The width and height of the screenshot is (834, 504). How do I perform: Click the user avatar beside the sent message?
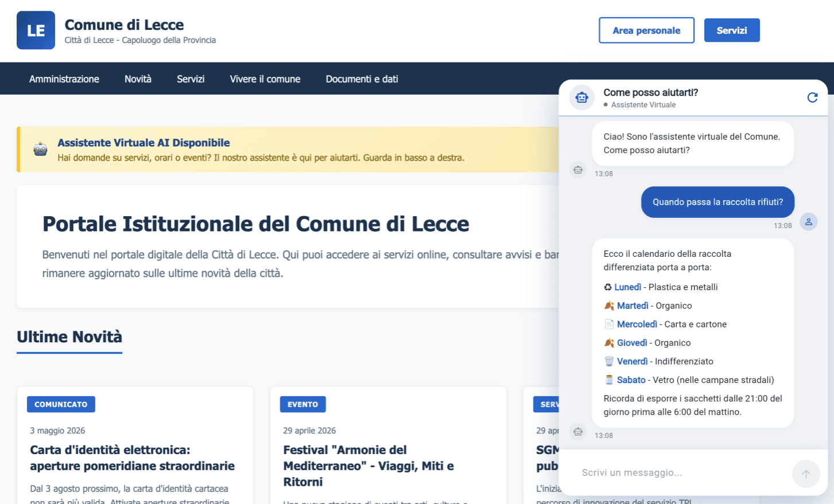[808, 222]
